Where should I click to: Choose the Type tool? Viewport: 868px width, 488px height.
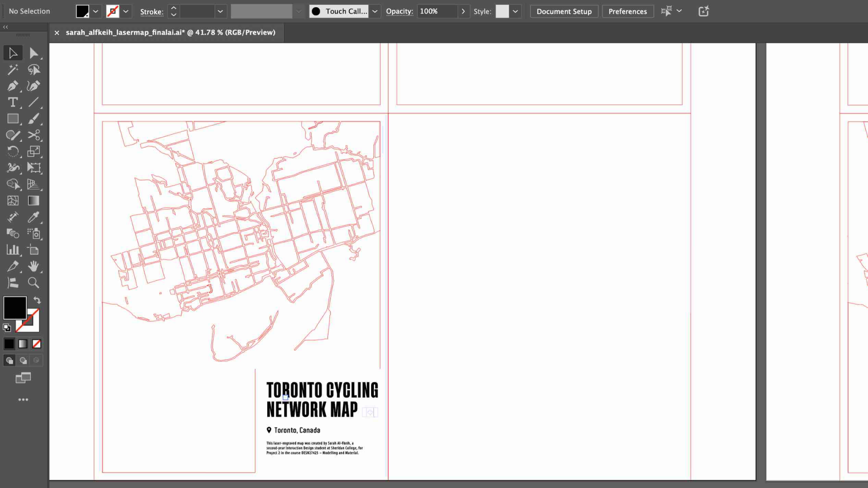13,103
